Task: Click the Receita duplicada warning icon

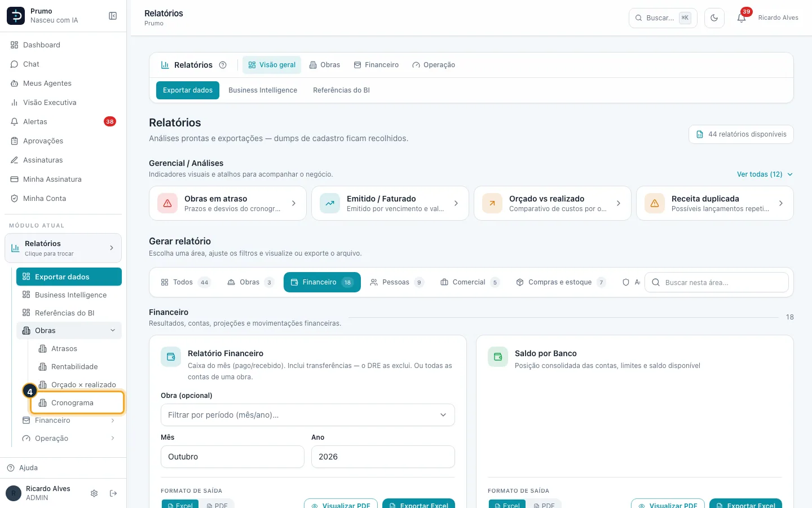Action: (655, 203)
